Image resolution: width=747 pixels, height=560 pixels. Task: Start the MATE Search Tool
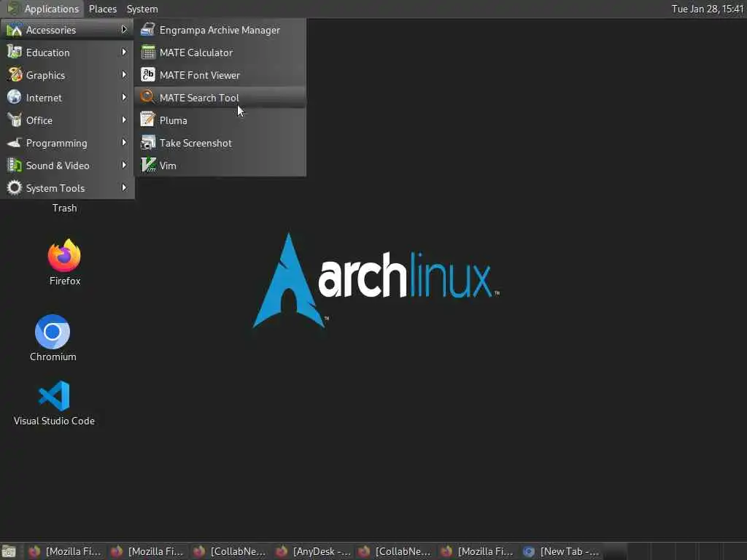tap(220, 98)
